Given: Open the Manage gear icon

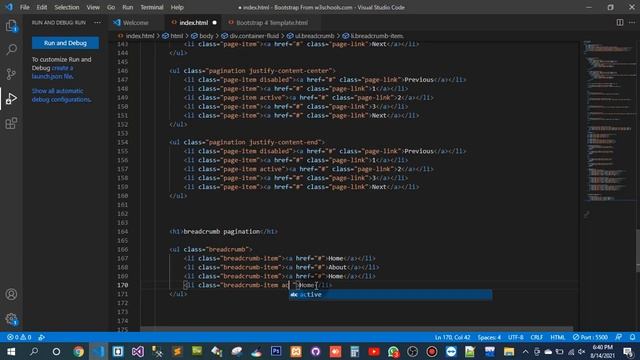Looking at the screenshot, I should coord(11,319).
